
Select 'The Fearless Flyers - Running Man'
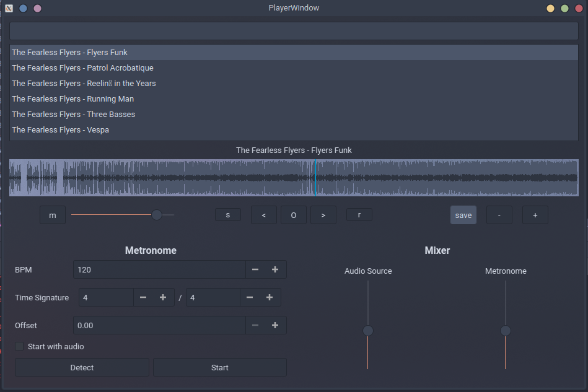(x=294, y=99)
